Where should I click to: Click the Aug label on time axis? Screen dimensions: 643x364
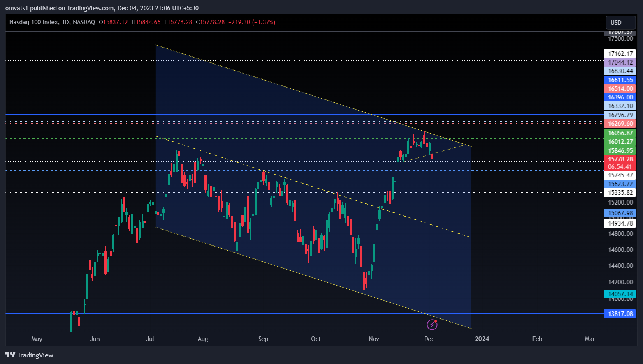click(x=203, y=339)
